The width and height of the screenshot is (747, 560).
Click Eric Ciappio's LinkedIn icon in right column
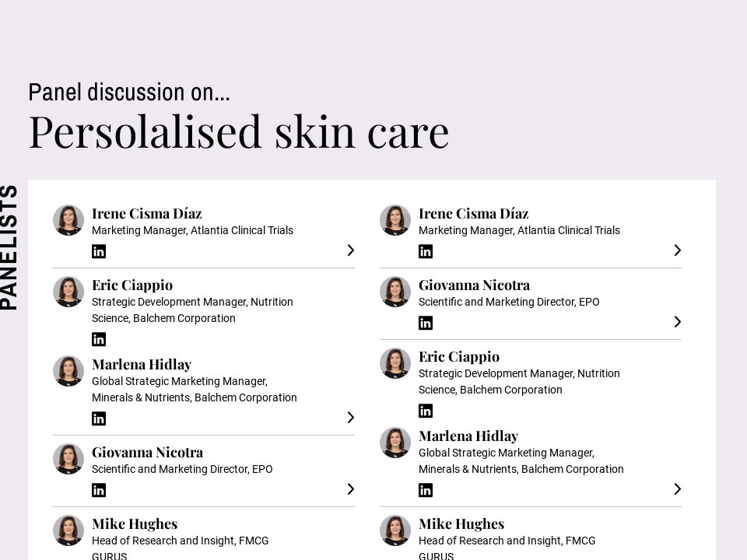tap(426, 411)
